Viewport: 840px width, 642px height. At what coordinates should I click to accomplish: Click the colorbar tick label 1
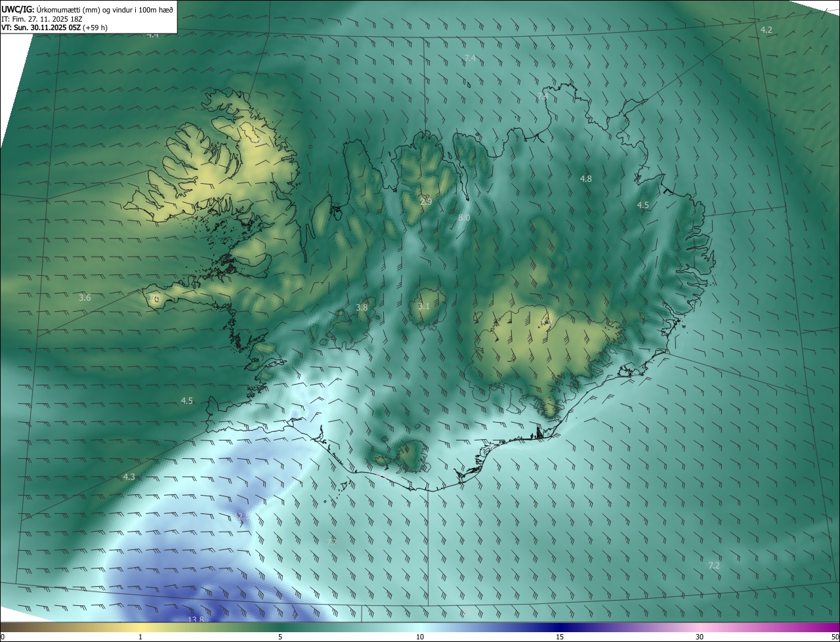tap(140, 637)
